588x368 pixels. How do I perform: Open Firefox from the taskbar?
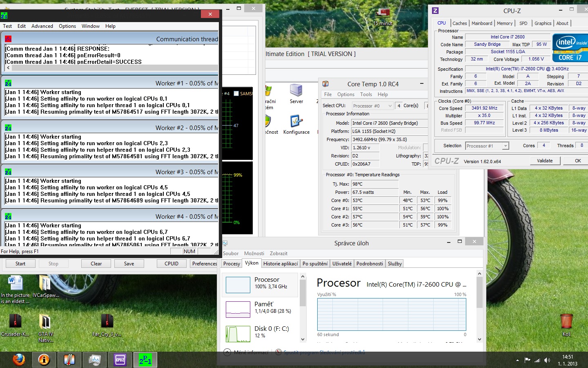(x=19, y=360)
